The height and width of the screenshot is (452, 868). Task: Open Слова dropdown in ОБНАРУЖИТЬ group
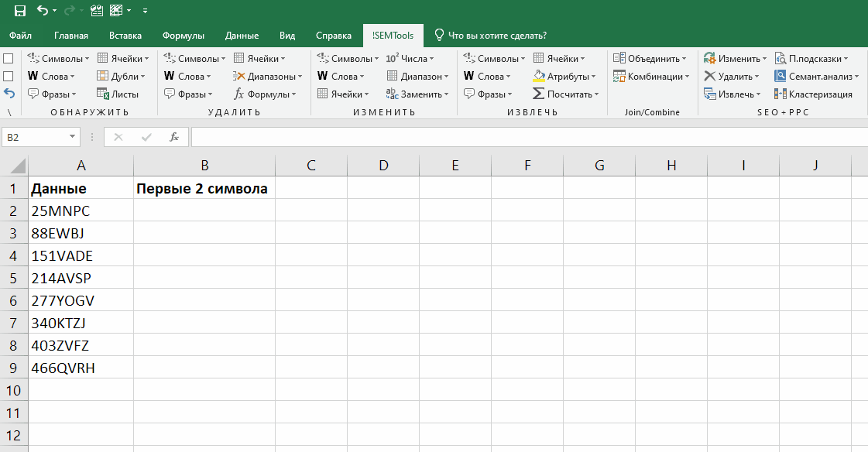(51, 77)
